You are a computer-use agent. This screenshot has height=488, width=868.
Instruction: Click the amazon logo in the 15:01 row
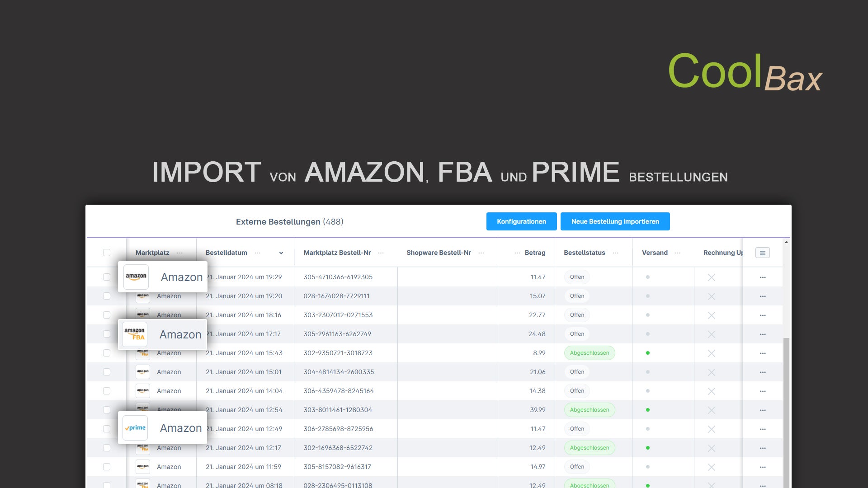click(x=143, y=372)
